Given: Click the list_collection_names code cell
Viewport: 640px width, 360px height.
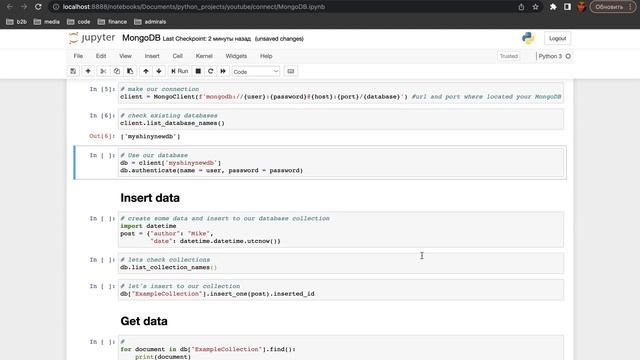Looking at the screenshot, I should 341,263.
